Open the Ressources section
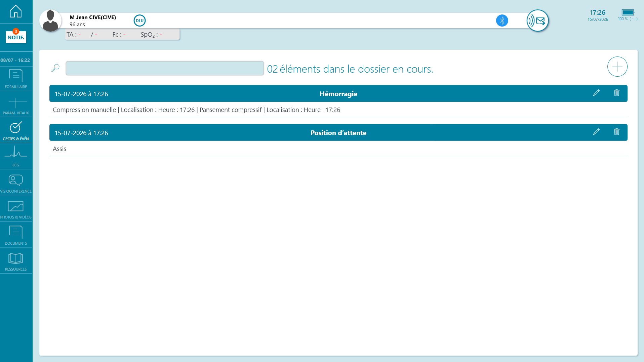The height and width of the screenshot is (362, 644). point(16,262)
